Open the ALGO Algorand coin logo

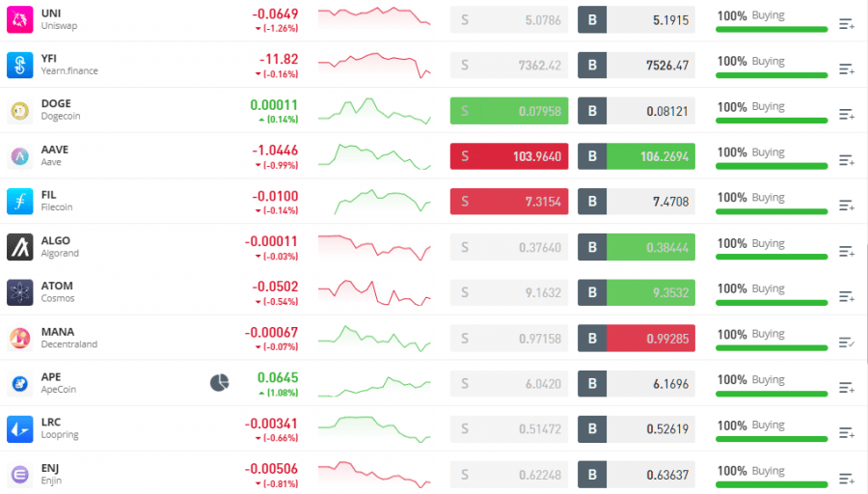(20, 247)
